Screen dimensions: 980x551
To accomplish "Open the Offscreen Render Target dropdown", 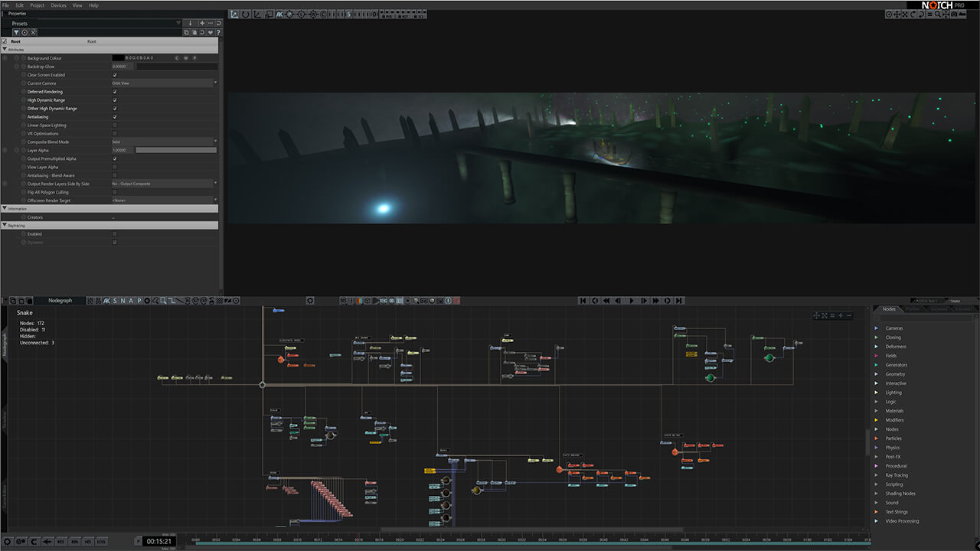I will pos(165,201).
